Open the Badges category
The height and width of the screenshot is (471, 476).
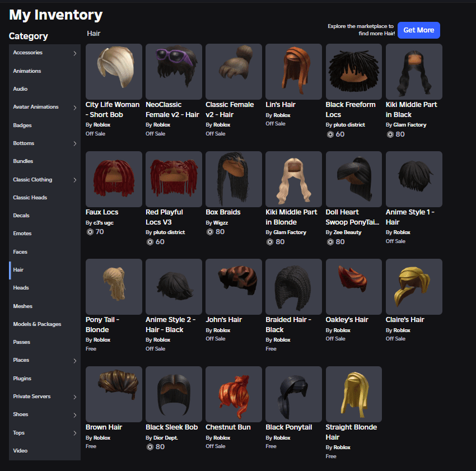pyautogui.click(x=22, y=125)
